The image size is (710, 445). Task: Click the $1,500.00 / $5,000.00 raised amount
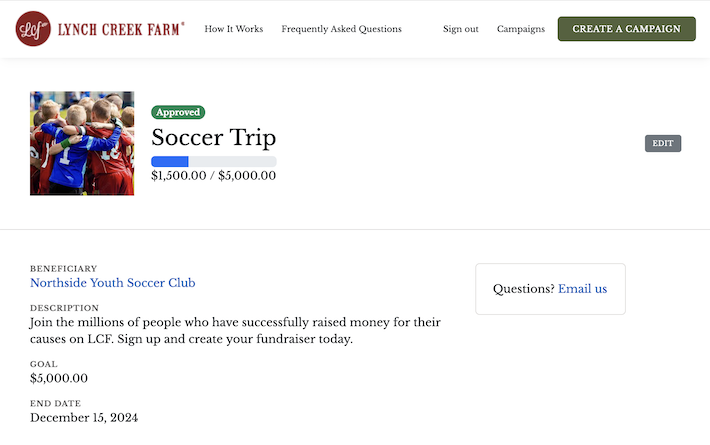click(x=213, y=176)
